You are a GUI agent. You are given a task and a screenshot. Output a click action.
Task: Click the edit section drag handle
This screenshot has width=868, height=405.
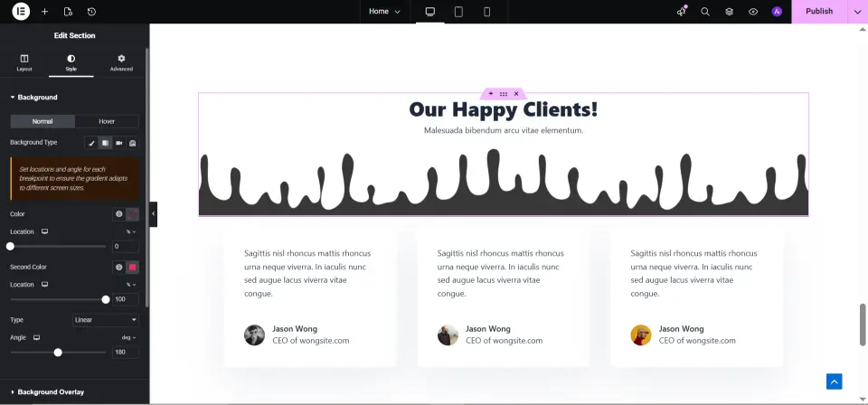pos(504,94)
